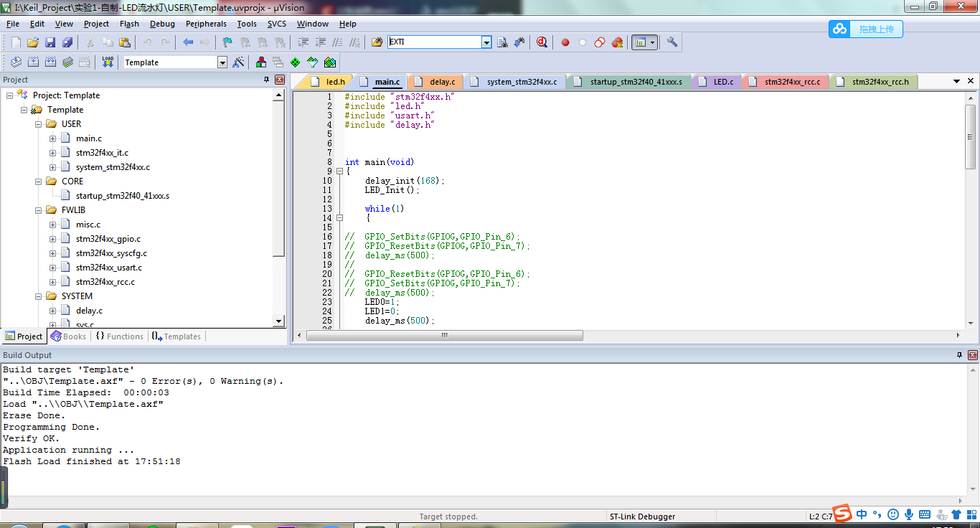Image resolution: width=980 pixels, height=528 pixels.
Task: Expand stm32f4xx_gpio.c in the project tree
Action: point(52,239)
